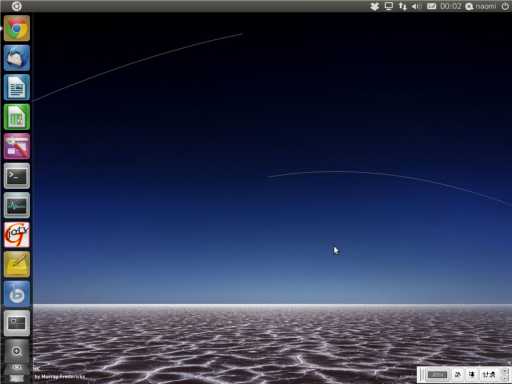Launch the blue b-logo application
Viewport: 512px width, 384px height.
click(17, 294)
